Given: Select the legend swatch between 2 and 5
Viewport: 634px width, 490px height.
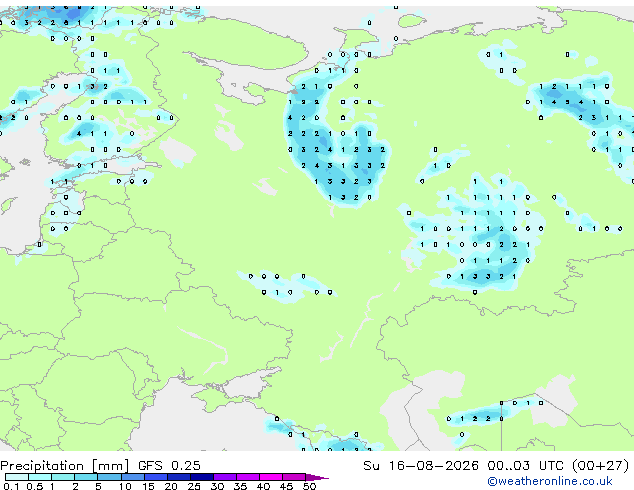Looking at the screenshot, I should click(x=86, y=477).
